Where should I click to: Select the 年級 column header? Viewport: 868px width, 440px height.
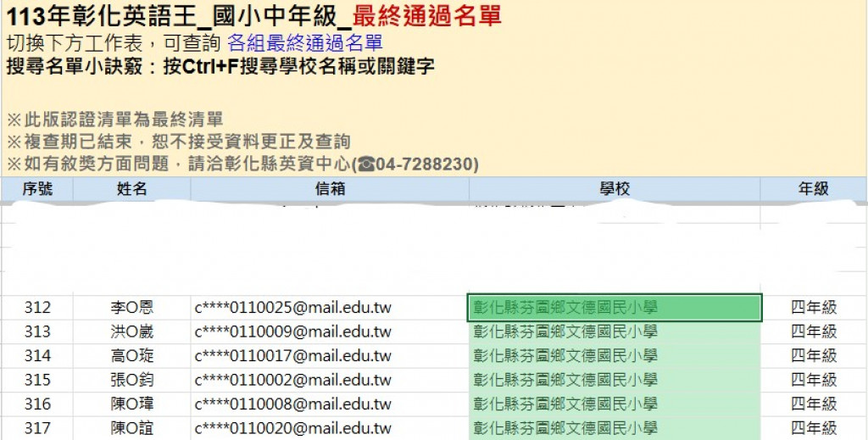pyautogui.click(x=814, y=189)
